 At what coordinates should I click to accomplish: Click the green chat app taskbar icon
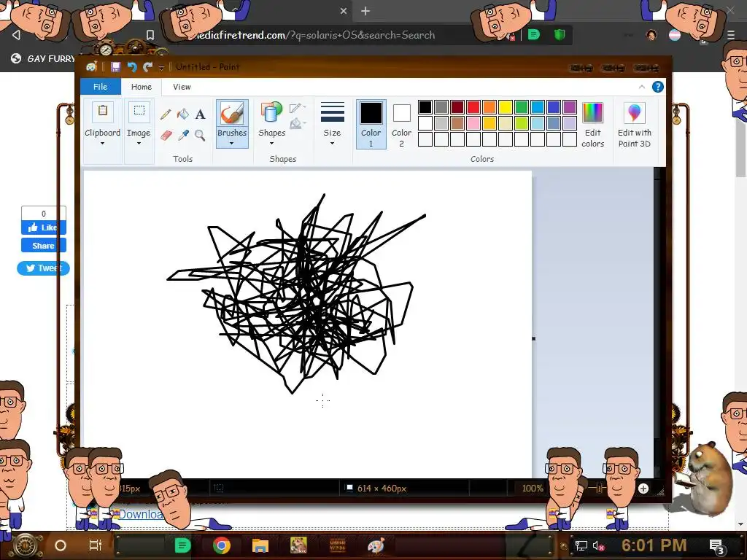[182, 545]
